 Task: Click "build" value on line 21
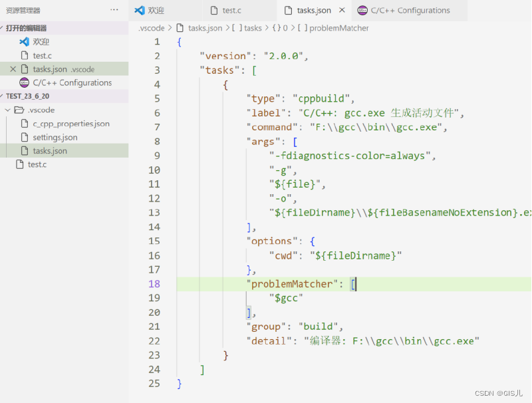point(318,327)
